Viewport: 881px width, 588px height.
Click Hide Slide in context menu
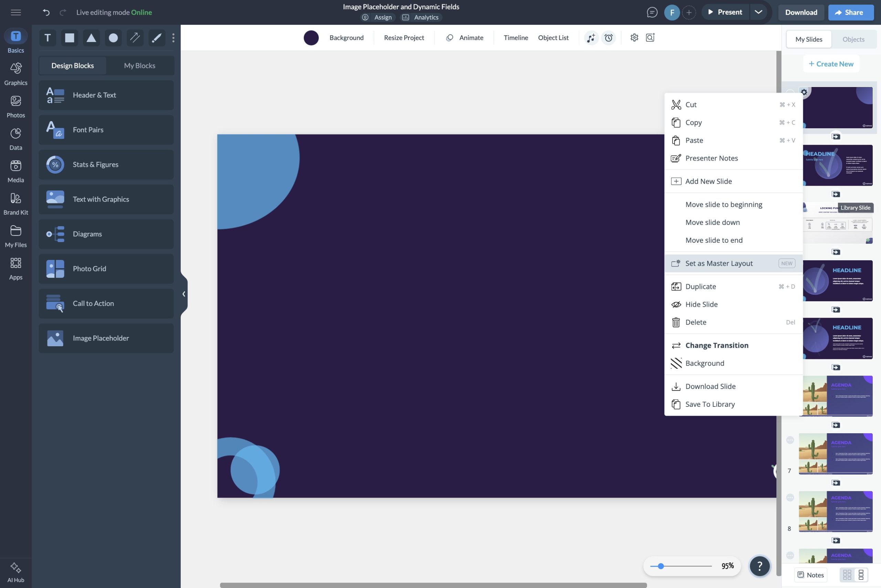701,304
